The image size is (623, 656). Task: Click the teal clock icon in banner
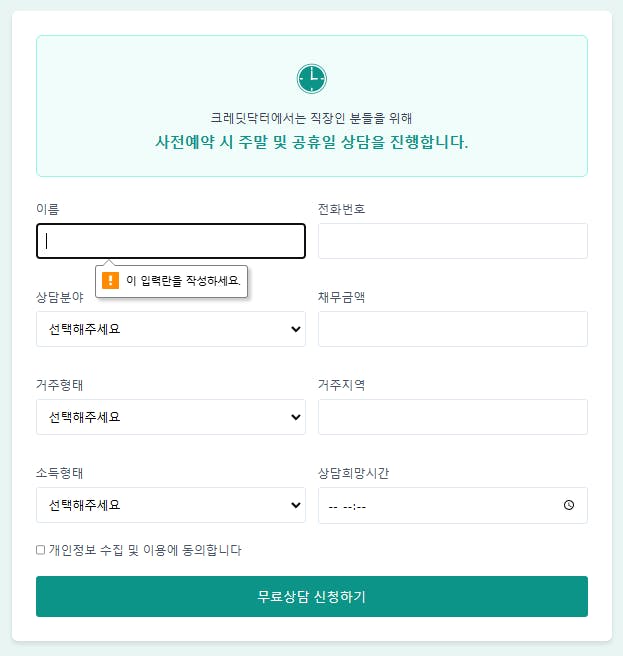click(x=311, y=79)
